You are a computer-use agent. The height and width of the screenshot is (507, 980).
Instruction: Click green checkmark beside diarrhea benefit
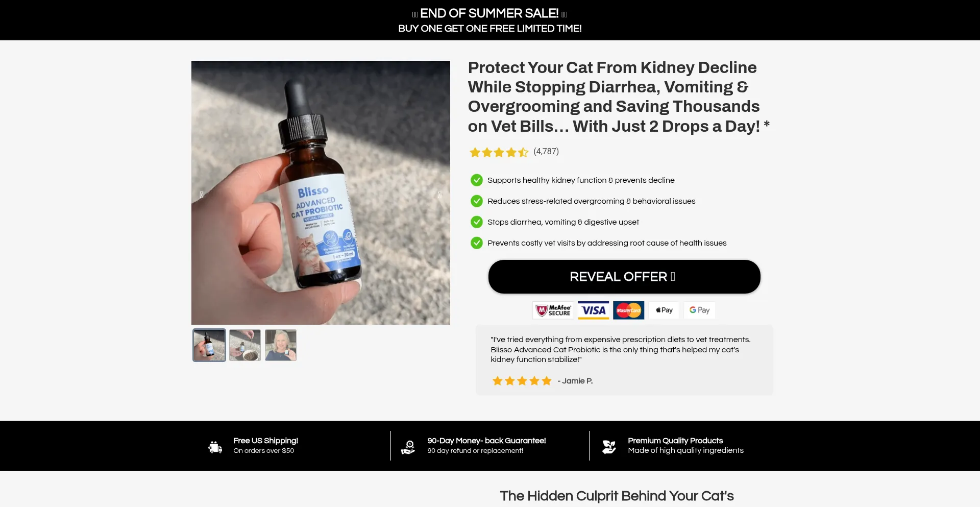476,222
